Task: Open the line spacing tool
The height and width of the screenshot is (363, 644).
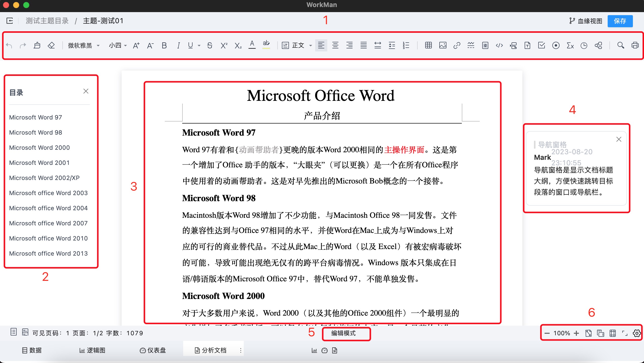Action: coord(392,45)
